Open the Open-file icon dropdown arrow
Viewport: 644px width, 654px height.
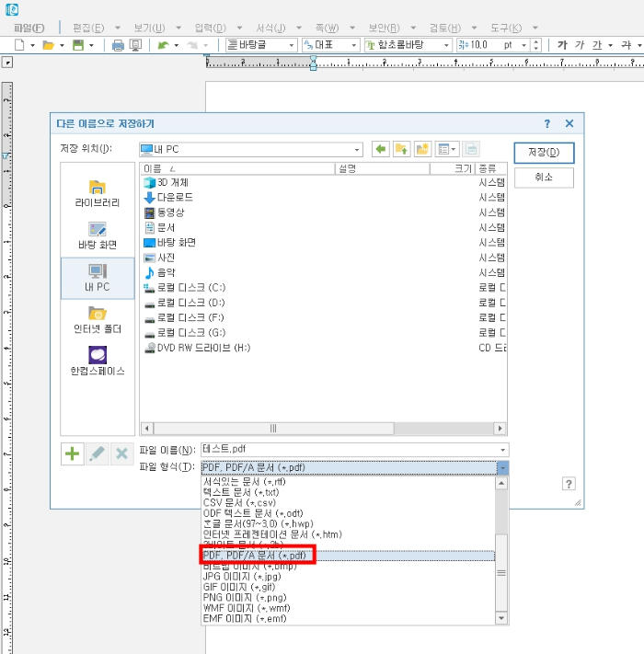[62, 45]
